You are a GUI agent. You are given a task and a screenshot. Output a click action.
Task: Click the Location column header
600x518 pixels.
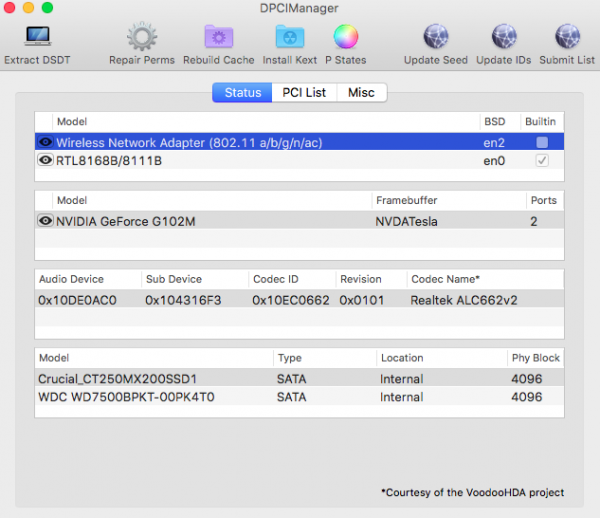pyautogui.click(x=402, y=358)
